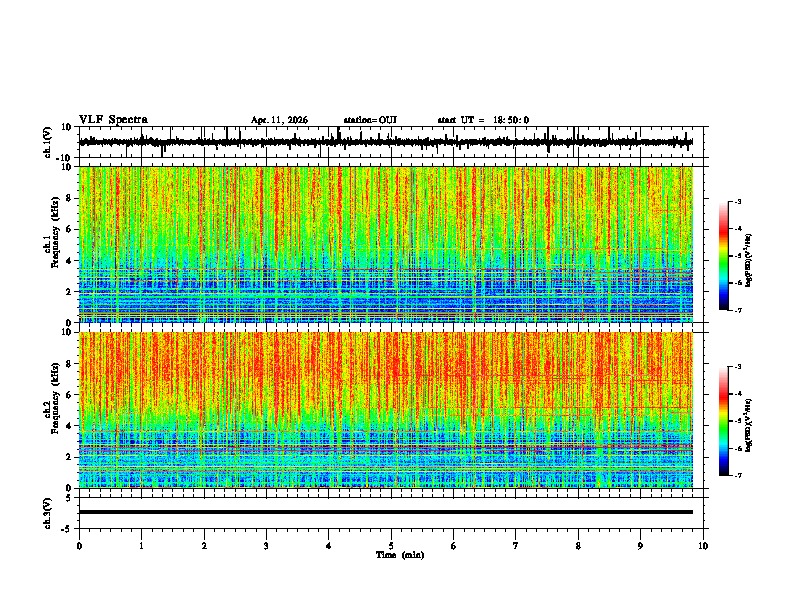Click the "6" kHz tick of ch.1 spectrogram
Screen dimensions: 792x612
70,229
